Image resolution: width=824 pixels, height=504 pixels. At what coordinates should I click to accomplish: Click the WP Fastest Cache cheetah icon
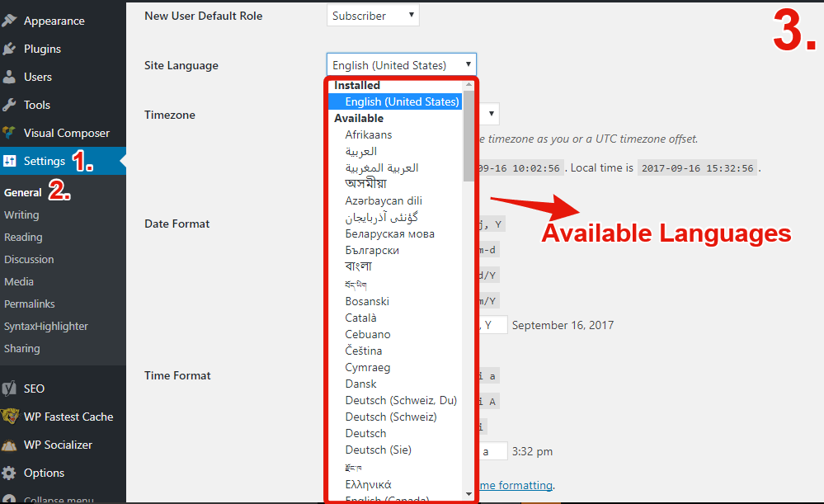10,417
